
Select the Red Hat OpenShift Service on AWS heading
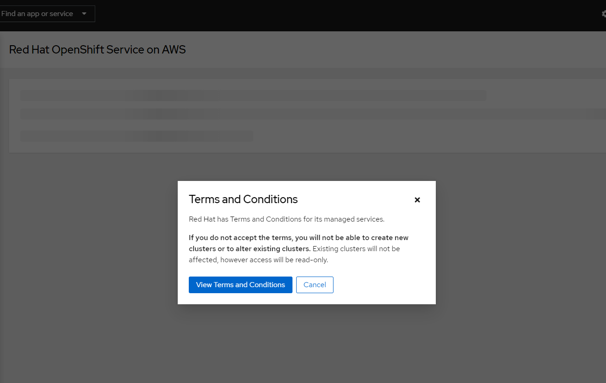click(97, 50)
